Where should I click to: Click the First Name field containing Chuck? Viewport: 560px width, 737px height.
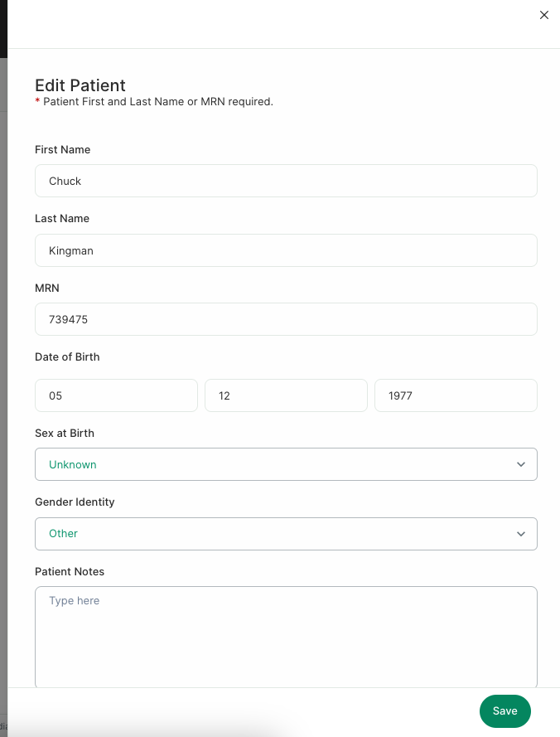click(286, 181)
